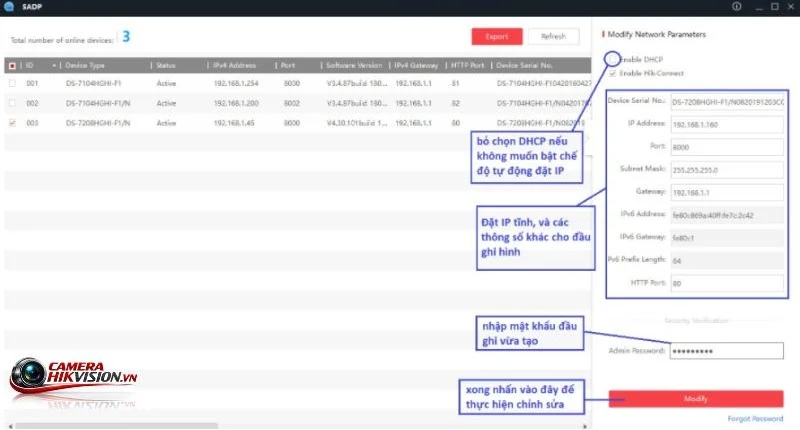Click port value 8002 in row 002
This screenshot has height=430, width=800.
[291, 103]
